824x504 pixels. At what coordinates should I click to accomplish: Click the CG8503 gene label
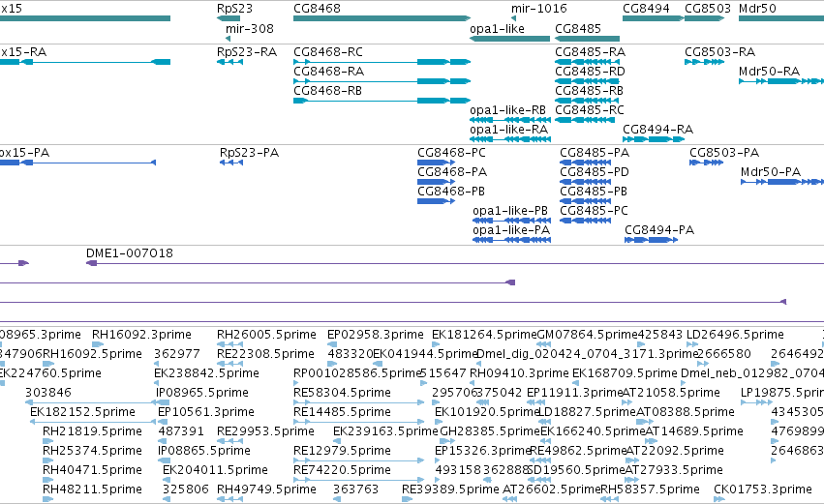(x=708, y=9)
